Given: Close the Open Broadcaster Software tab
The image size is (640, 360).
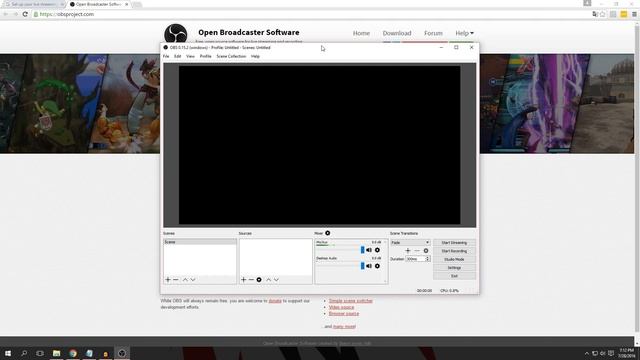Looking at the screenshot, I should click(x=127, y=4).
